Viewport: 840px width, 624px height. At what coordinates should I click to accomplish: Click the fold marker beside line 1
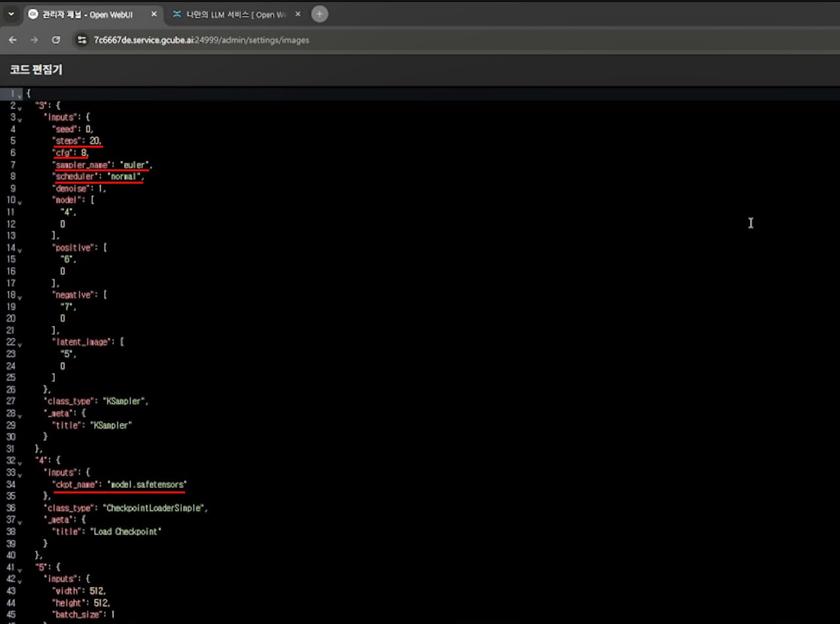[x=19, y=95]
